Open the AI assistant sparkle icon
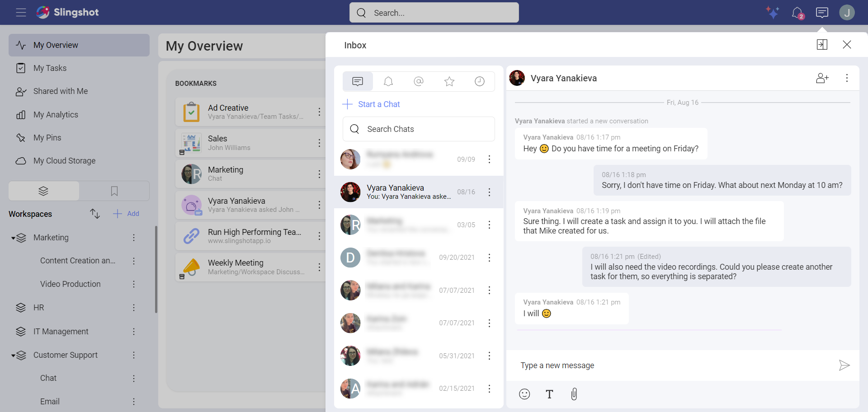 point(773,12)
